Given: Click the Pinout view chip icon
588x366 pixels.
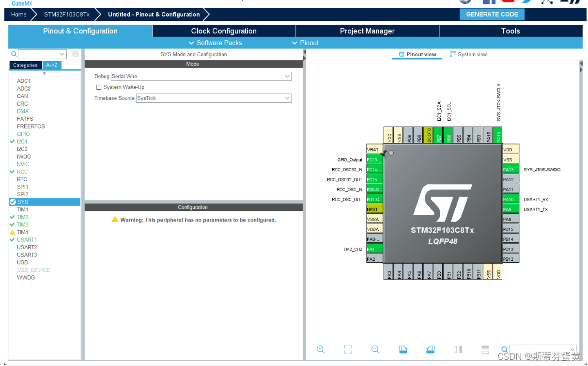Looking at the screenshot, I should coord(402,54).
